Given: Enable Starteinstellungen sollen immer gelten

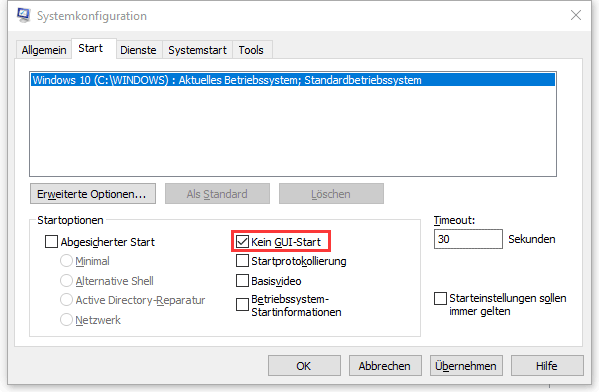Looking at the screenshot, I should 440,298.
